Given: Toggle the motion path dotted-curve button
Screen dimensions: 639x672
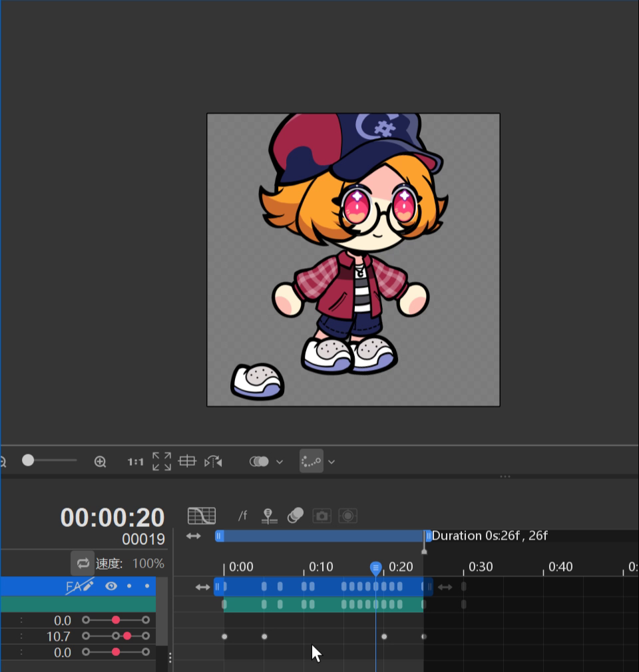Looking at the screenshot, I should pos(311,461).
